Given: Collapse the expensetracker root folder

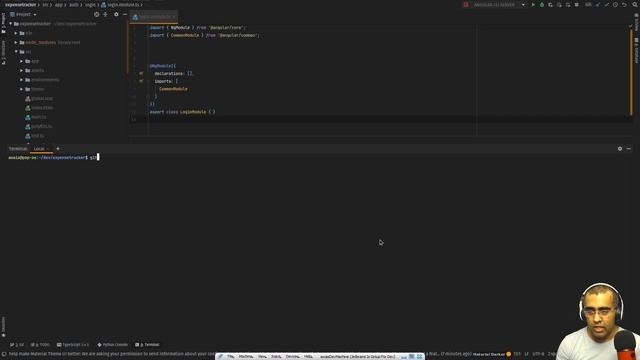Looking at the screenshot, I should point(11,24).
